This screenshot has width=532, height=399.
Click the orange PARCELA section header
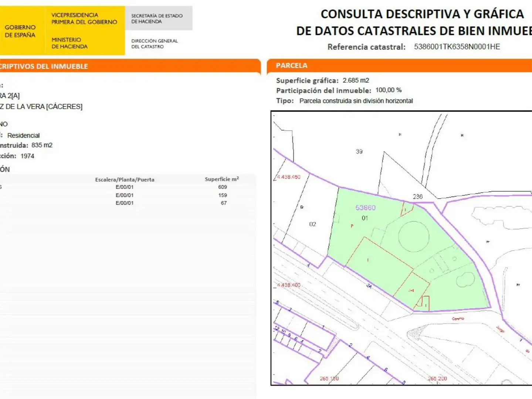point(399,66)
